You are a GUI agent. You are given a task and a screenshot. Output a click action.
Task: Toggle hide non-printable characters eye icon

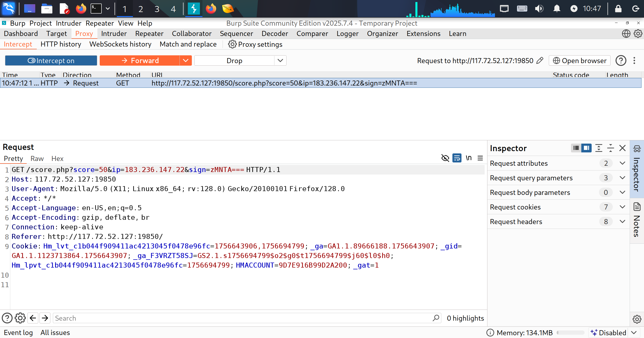click(445, 158)
